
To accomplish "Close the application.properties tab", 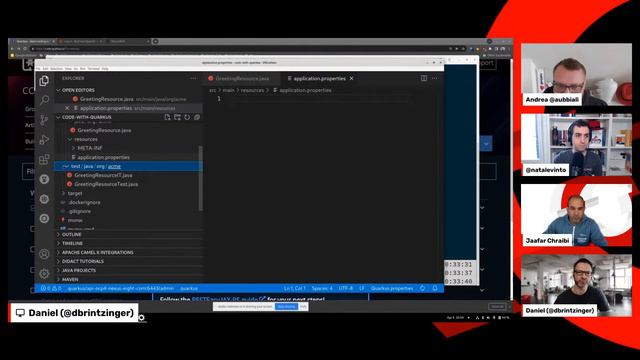I will pyautogui.click(x=351, y=78).
